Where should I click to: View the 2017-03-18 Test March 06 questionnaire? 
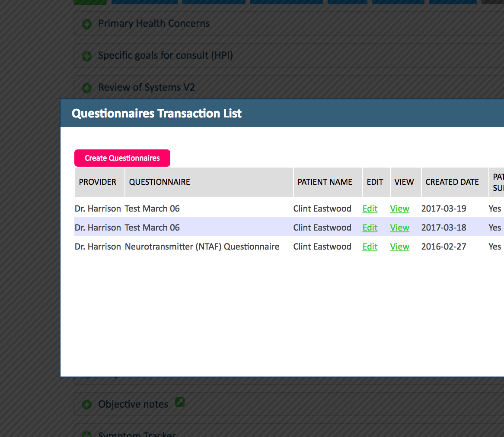click(399, 228)
